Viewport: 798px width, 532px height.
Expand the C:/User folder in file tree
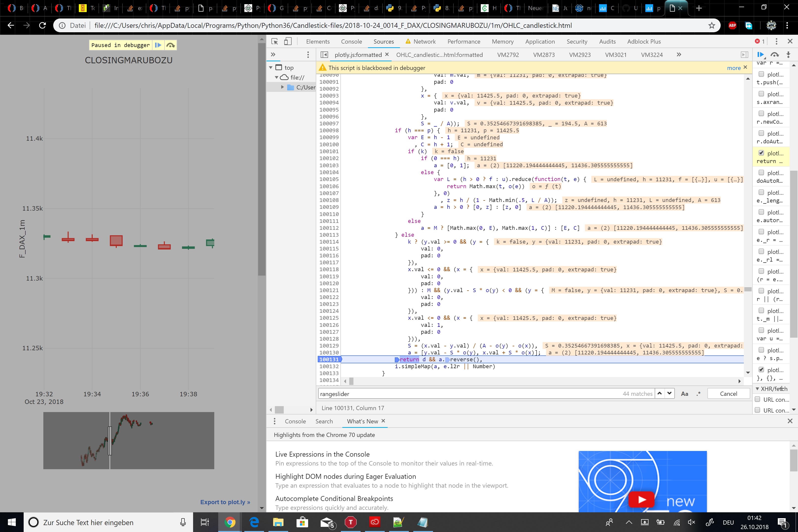[x=282, y=87]
